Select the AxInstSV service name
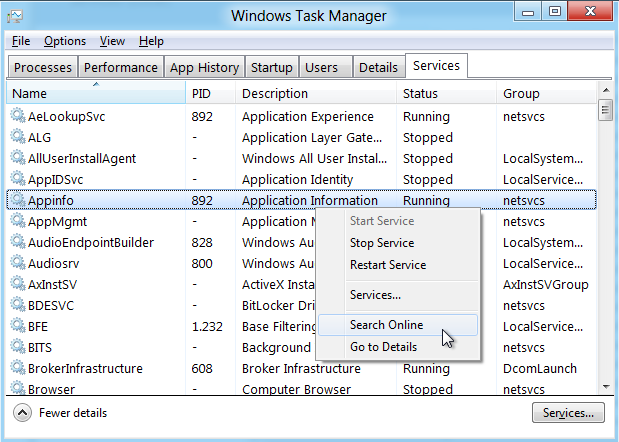This screenshot has height=442, width=619. click(x=52, y=284)
